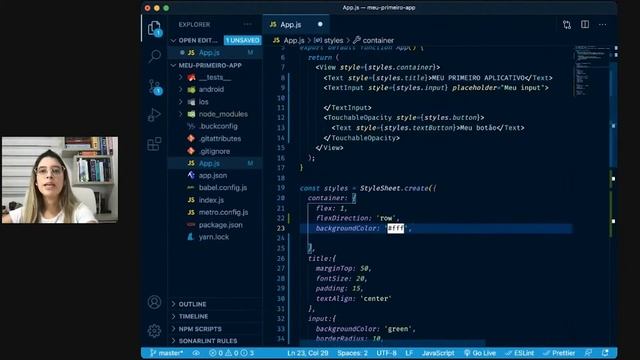
Task: Collapse the MEU-PRIMEIRO-APP folder section
Action: (x=173, y=65)
